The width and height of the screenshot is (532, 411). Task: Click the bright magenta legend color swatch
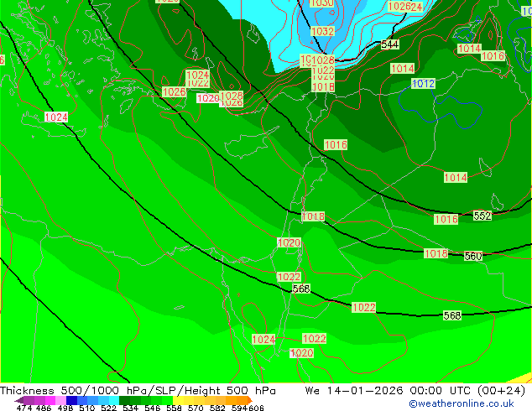click(x=50, y=400)
